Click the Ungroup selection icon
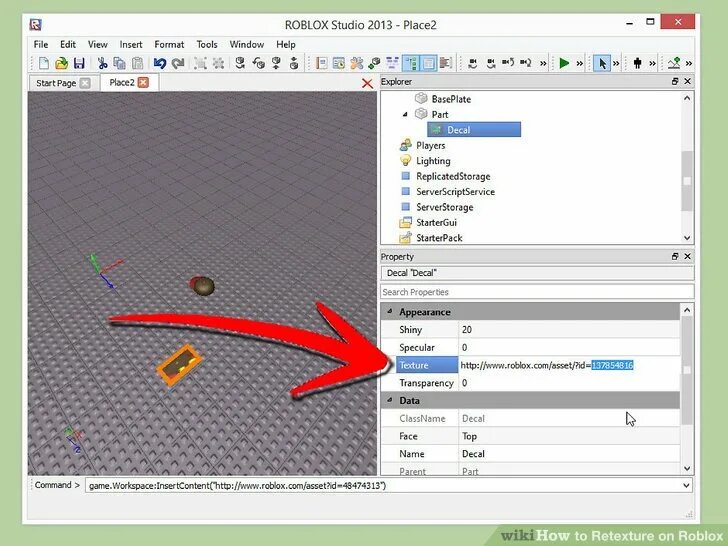Viewport: 728px width, 546px height. click(218, 63)
